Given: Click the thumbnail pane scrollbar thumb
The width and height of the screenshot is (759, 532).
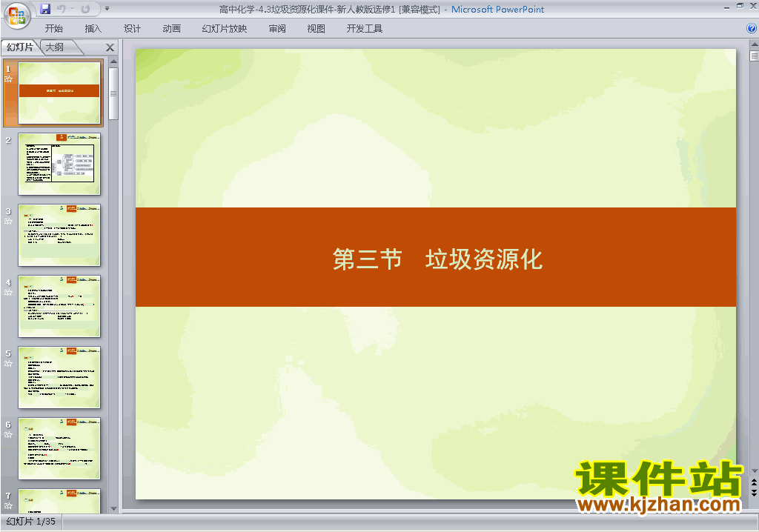Looking at the screenshot, I should tap(113, 93).
